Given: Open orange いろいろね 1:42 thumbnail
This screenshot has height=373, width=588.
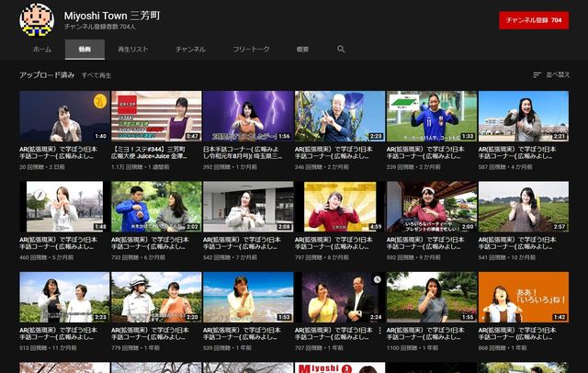Looking at the screenshot, I should (524, 298).
